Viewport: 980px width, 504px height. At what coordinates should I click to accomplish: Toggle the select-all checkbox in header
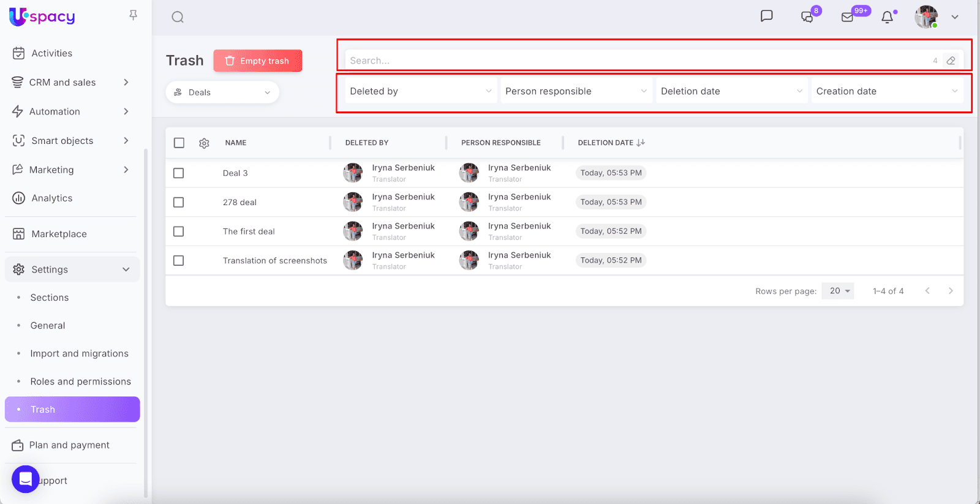click(x=179, y=143)
